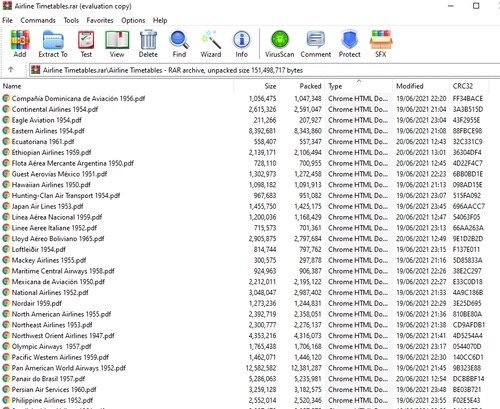
Task: Go up one folder level arrow
Action: [x=11, y=70]
